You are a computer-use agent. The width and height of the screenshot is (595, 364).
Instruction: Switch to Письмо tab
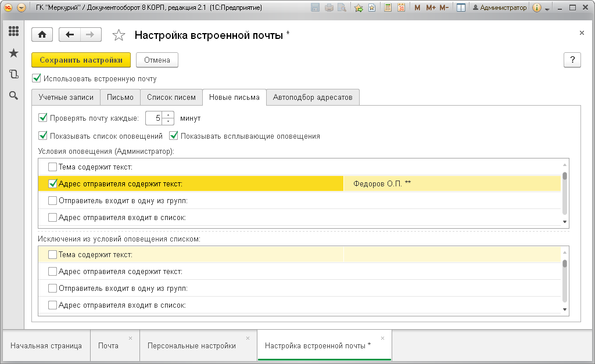pos(120,98)
